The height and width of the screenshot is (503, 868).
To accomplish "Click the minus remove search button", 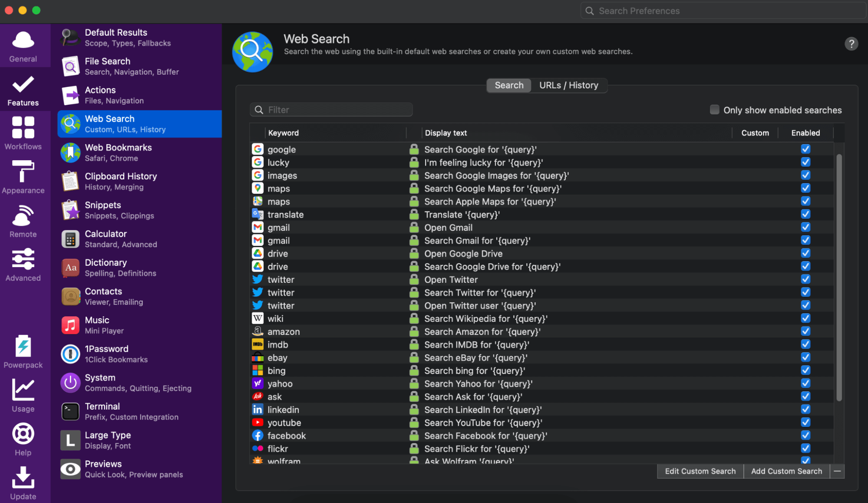I will coord(837,471).
